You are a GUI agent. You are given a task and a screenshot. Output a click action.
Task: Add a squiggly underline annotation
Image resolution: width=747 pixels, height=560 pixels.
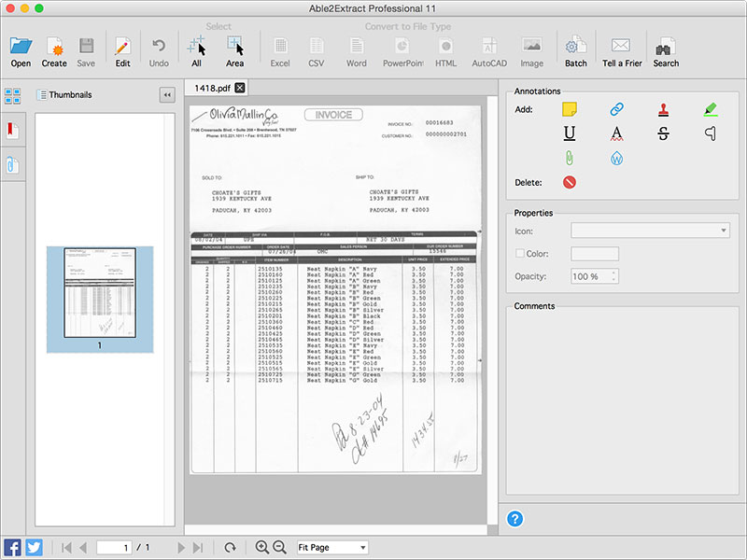(616, 133)
